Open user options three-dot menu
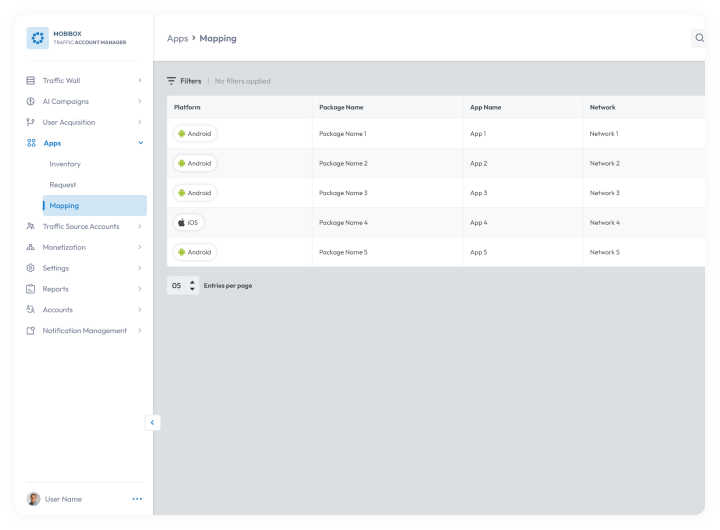 (x=137, y=499)
